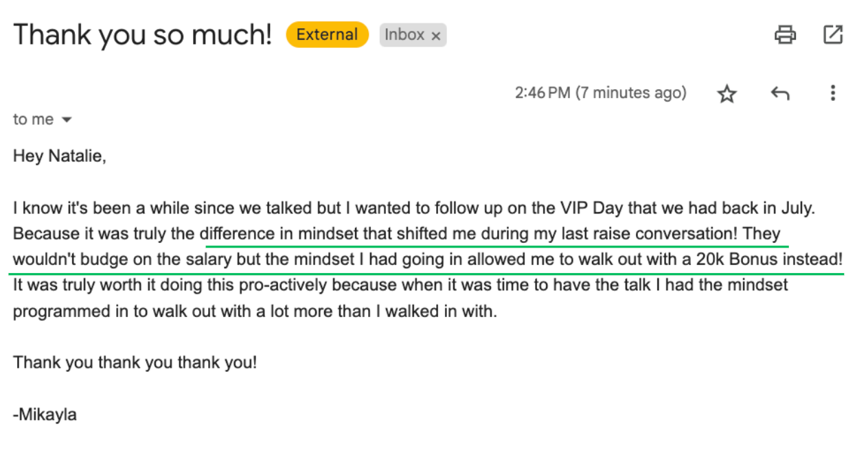868x457 pixels.
Task: Click the print all icon
Action: click(785, 34)
